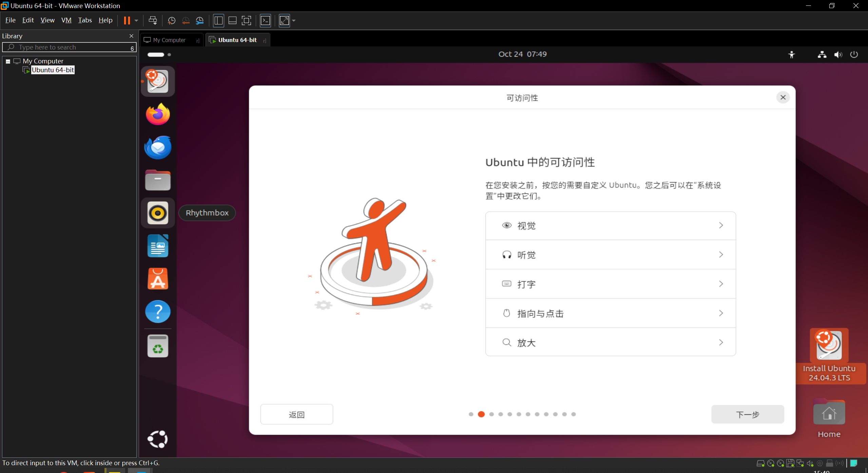The height and width of the screenshot is (473, 868).
Task: Click the VMware enter full screen icon
Action: pos(247,21)
